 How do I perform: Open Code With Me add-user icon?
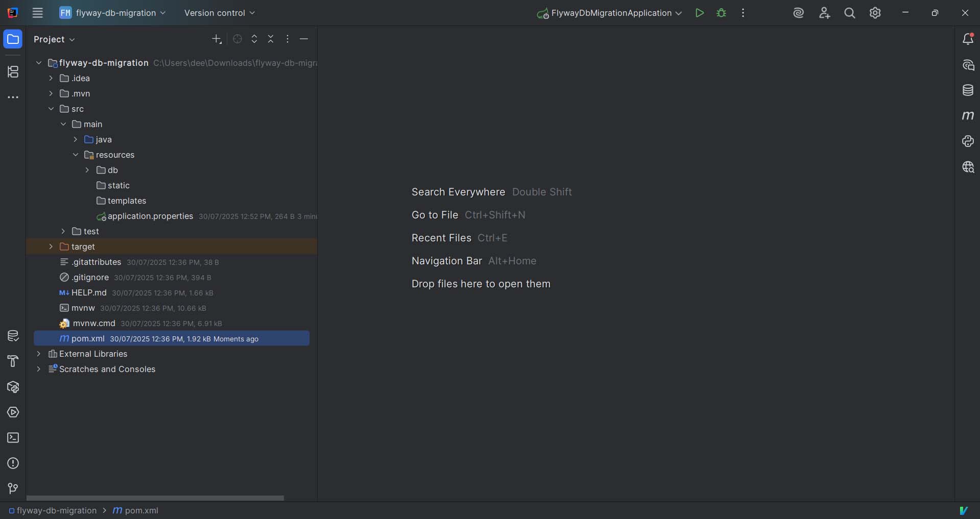pos(824,13)
